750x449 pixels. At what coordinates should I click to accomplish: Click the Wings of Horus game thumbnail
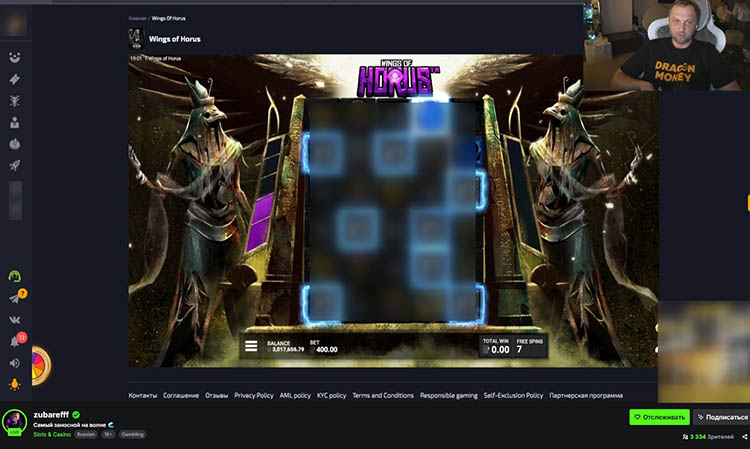pyautogui.click(x=136, y=39)
